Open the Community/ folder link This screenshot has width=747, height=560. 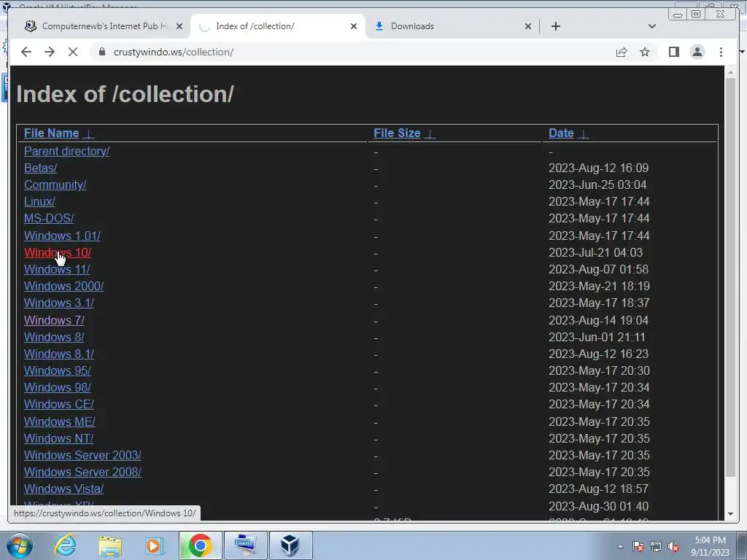[x=55, y=184]
